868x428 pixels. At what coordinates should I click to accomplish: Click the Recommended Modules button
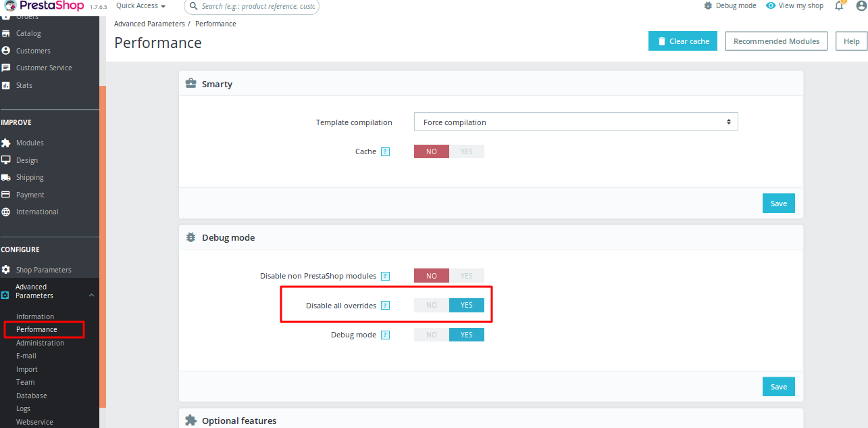(777, 41)
